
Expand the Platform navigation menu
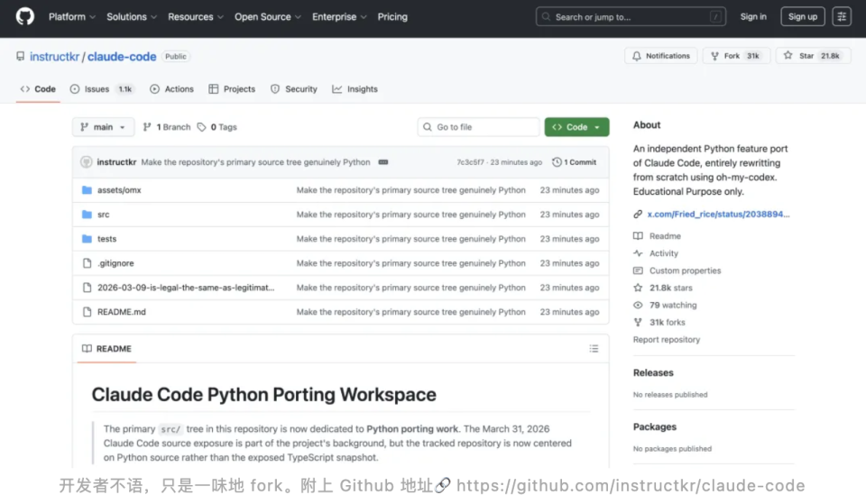pos(72,16)
